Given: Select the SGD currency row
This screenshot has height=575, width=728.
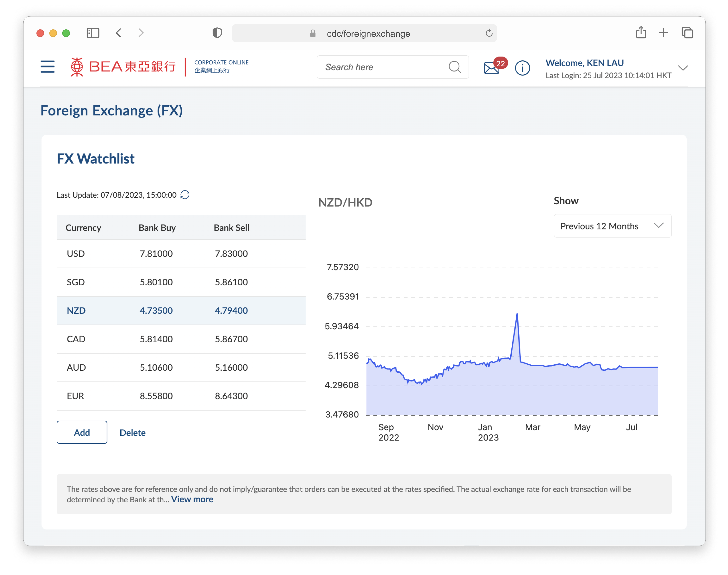Looking at the screenshot, I should pos(181,282).
